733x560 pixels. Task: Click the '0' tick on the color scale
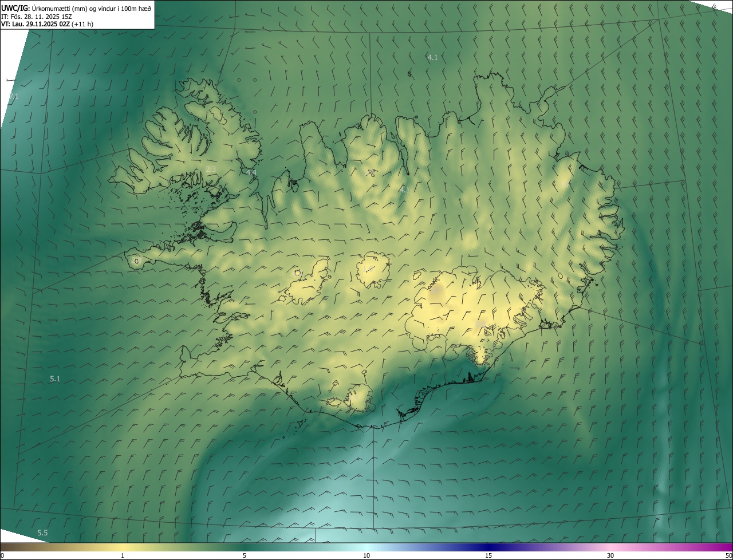[2, 555]
